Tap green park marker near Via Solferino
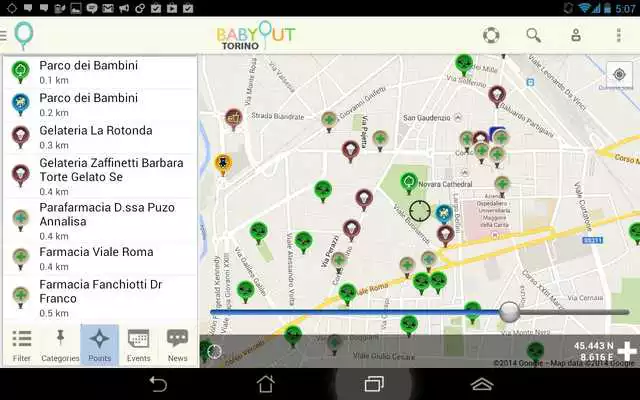 tap(464, 64)
